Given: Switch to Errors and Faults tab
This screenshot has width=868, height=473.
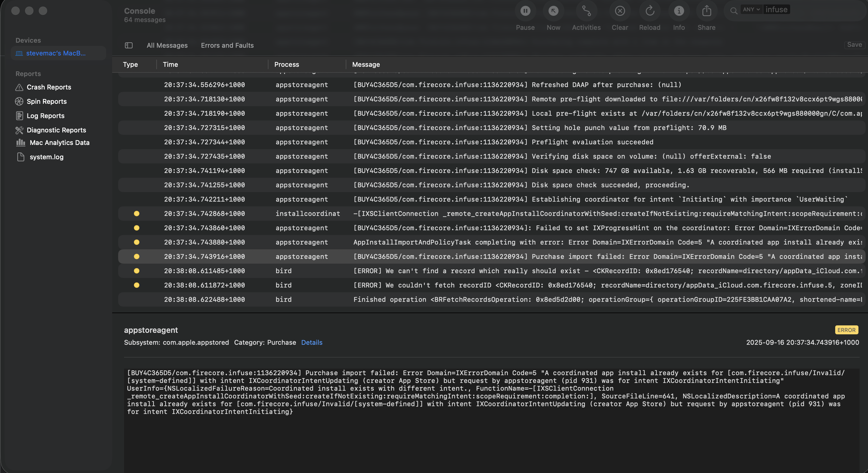Looking at the screenshot, I should pos(227,45).
